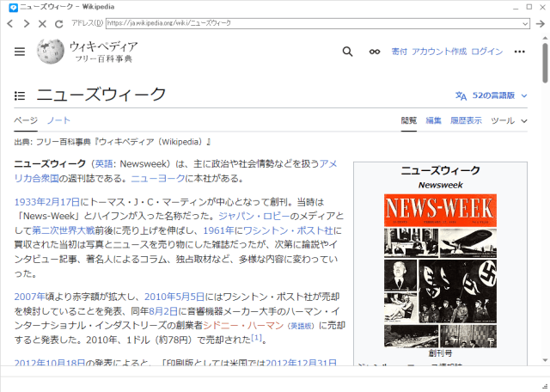Viewport: 550px width, 392px height.
Task: Follow the ニューヨーク link
Action: (x=158, y=178)
